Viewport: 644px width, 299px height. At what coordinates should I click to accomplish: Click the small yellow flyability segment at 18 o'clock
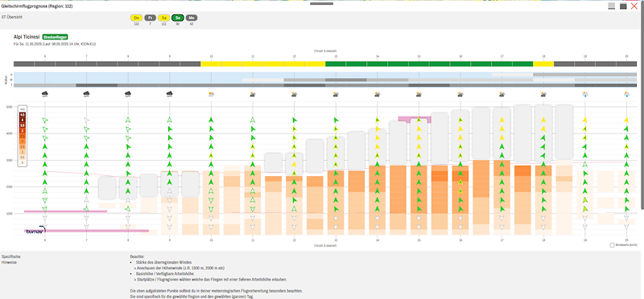point(543,63)
